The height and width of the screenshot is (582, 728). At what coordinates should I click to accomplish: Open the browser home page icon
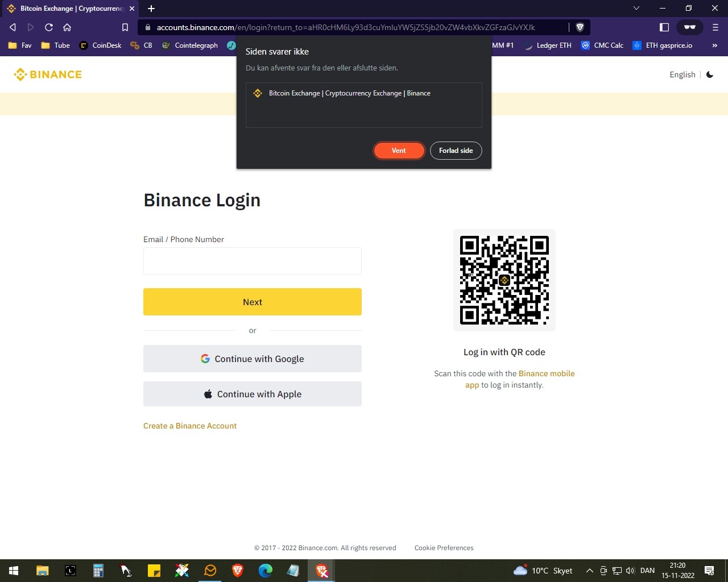[67, 27]
